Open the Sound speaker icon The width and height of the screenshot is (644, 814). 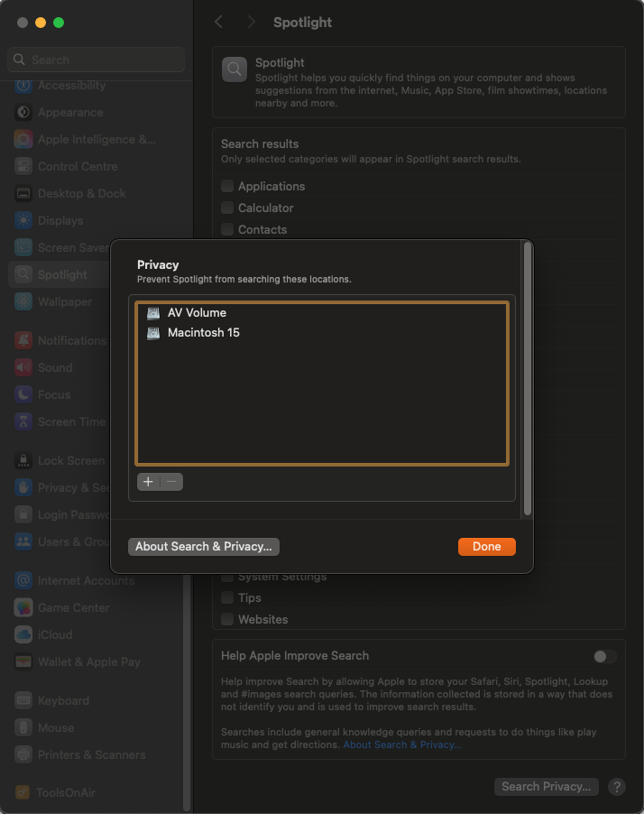coord(23,367)
